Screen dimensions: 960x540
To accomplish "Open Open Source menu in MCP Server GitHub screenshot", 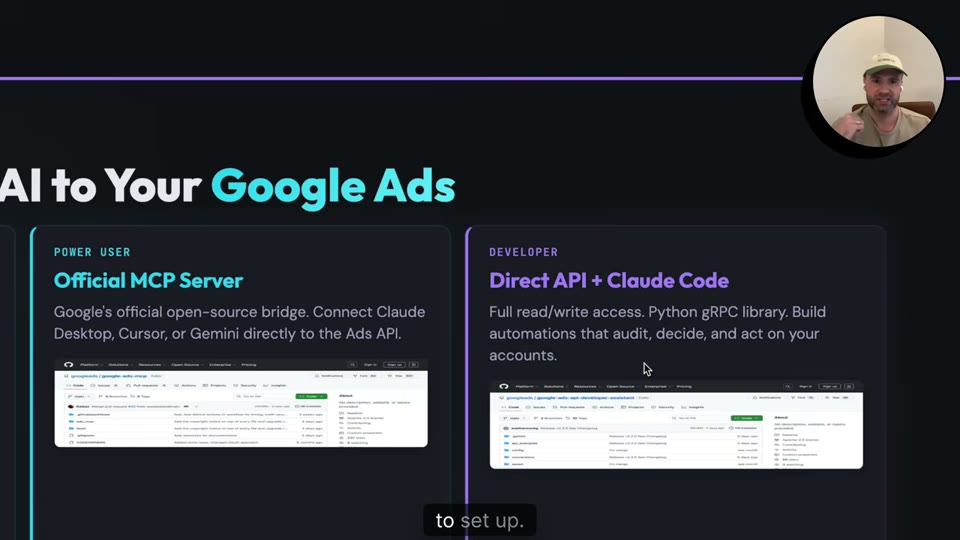I will point(187,365).
